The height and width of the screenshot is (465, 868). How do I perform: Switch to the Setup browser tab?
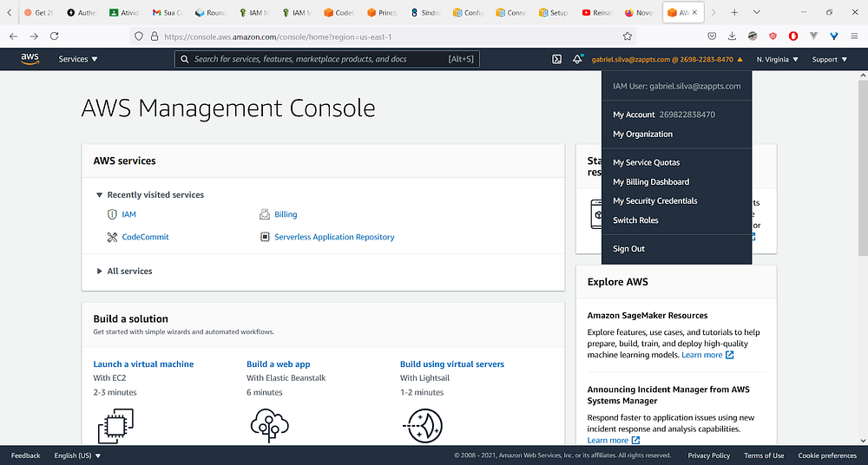point(554,12)
